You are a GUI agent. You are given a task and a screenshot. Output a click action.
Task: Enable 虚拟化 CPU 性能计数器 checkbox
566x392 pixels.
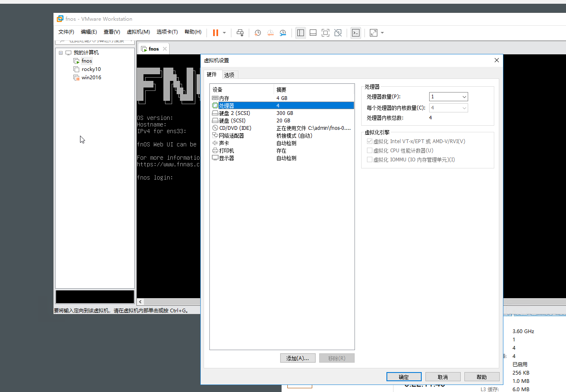click(x=369, y=150)
